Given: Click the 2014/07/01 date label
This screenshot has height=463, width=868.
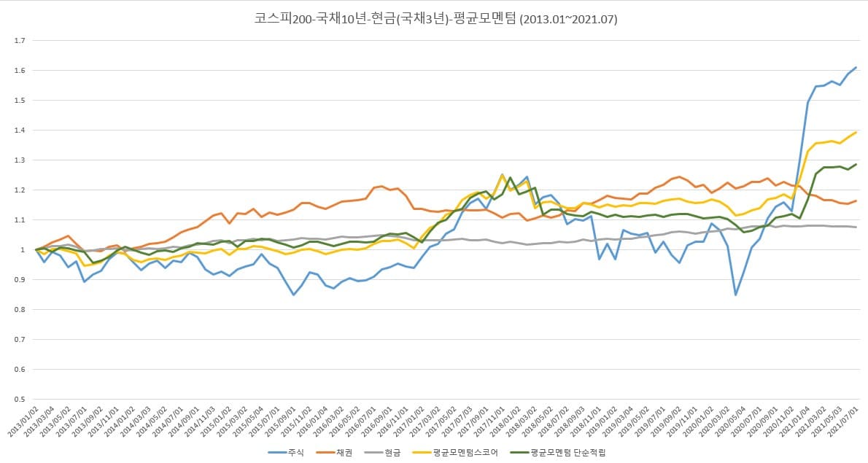Looking at the screenshot, I should point(168,421).
